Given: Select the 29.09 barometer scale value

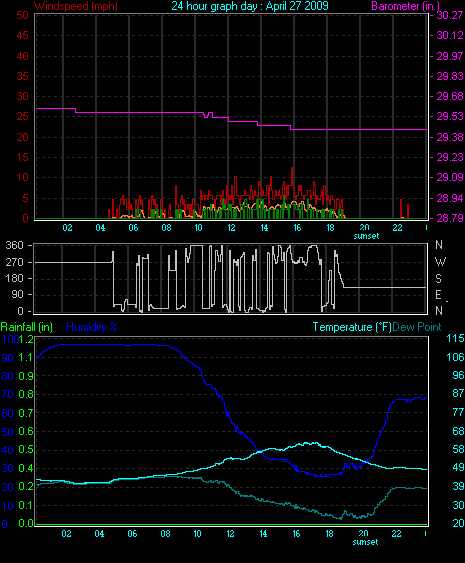Looking at the screenshot, I should (450, 177).
